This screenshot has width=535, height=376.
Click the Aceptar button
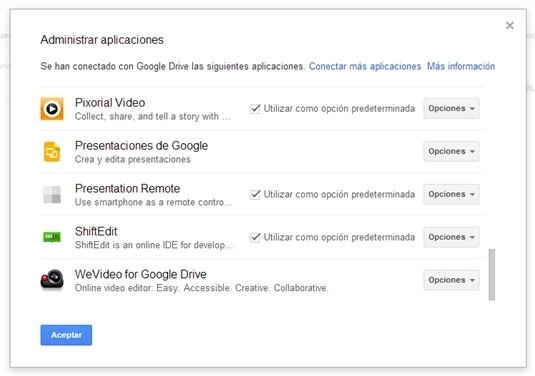click(x=66, y=335)
